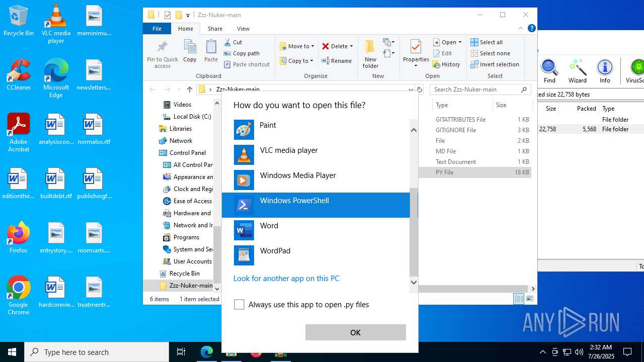Collapse the Explorer ribbon chevron
The height and width of the screenshot is (362, 644).
click(521, 29)
